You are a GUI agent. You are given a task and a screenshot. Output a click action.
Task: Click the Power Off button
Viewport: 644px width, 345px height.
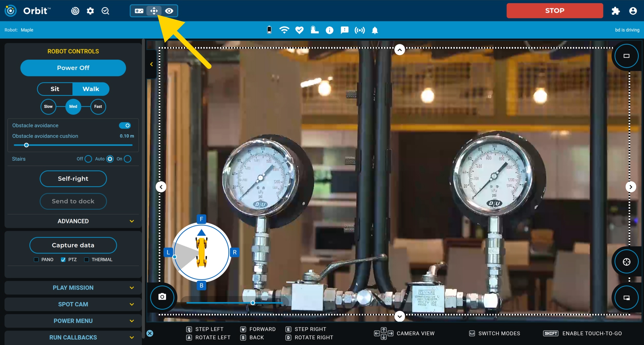coord(73,68)
